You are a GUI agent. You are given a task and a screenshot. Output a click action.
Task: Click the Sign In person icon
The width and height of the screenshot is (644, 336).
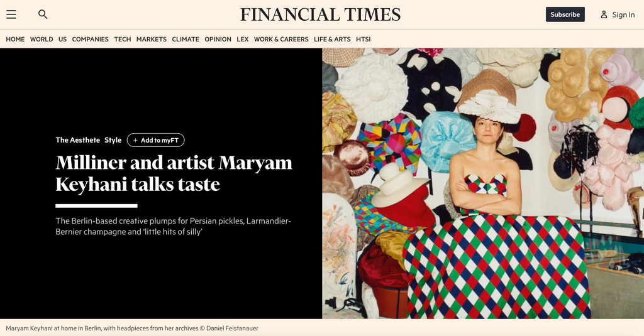(604, 15)
